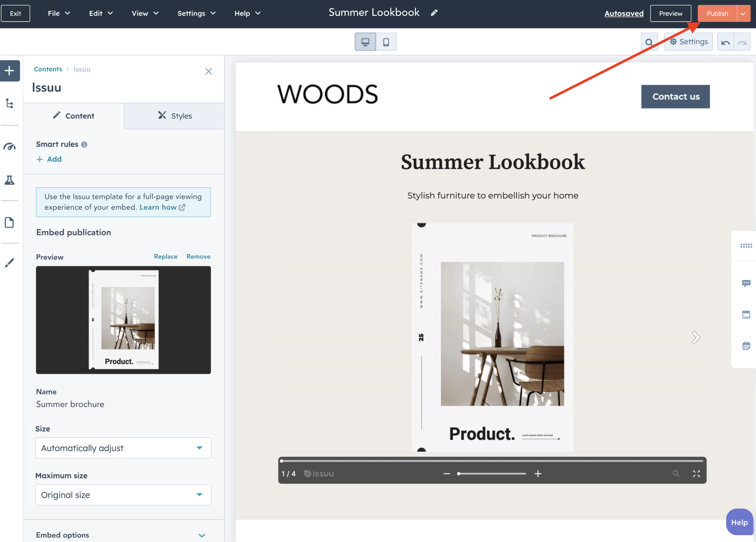Select the 'Stylish furniture to embellish your home' text
The width and height of the screenshot is (756, 542).
[x=493, y=196]
